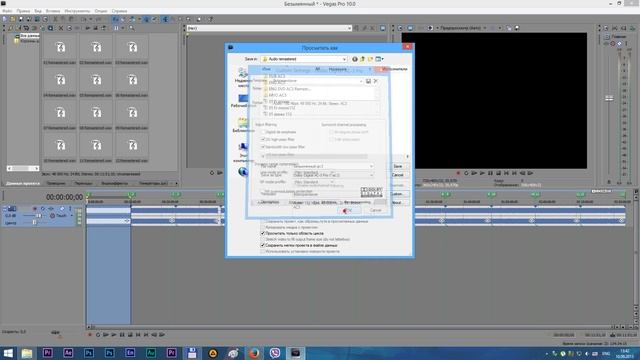Screen dimensions: 640x360
Task: Click the 00:00:00;00 timecode display
Action: [x=64, y=197]
